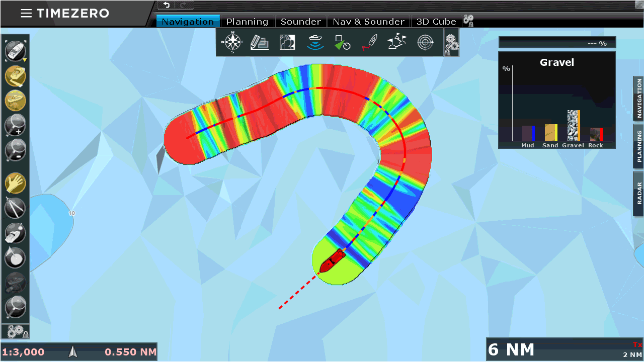The height and width of the screenshot is (362, 644).
Task: Open the chart layers map icon
Action: (x=288, y=43)
